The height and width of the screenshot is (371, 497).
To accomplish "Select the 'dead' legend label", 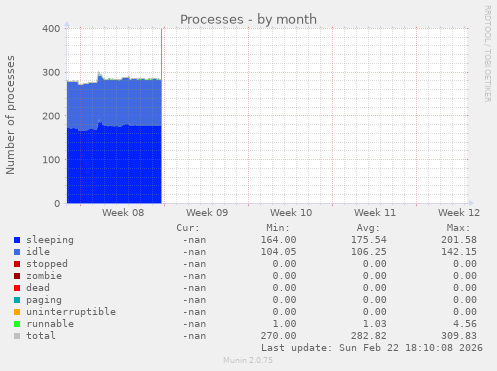I will pos(38,288).
